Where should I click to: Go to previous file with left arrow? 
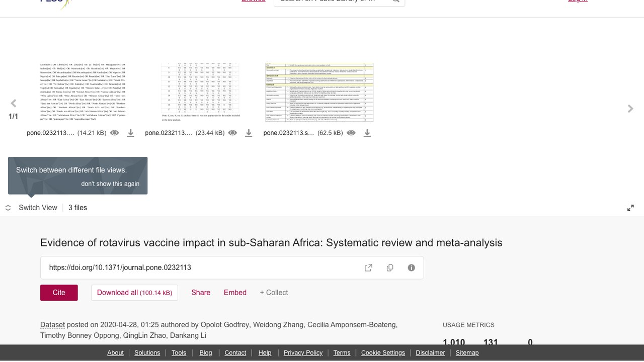tap(14, 104)
